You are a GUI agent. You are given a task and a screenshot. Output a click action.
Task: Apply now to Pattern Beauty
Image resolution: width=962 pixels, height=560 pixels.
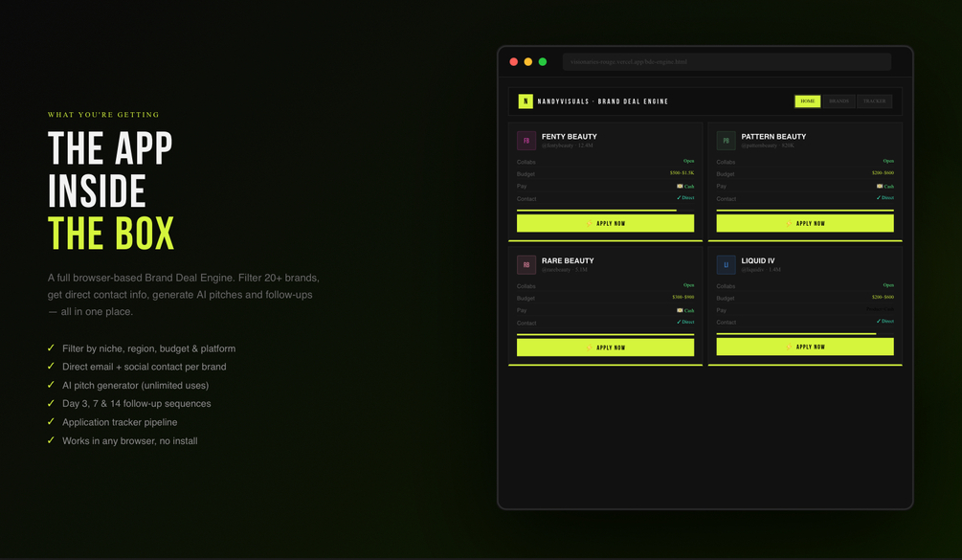[805, 223]
